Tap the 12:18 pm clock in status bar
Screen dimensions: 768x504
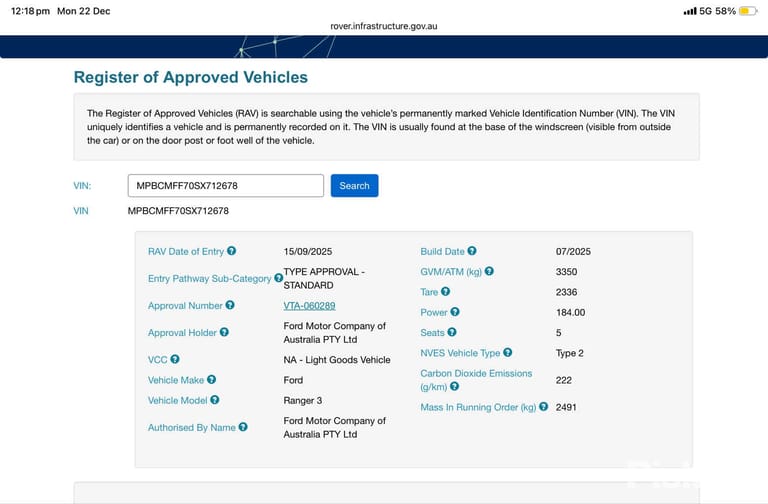pos(30,11)
